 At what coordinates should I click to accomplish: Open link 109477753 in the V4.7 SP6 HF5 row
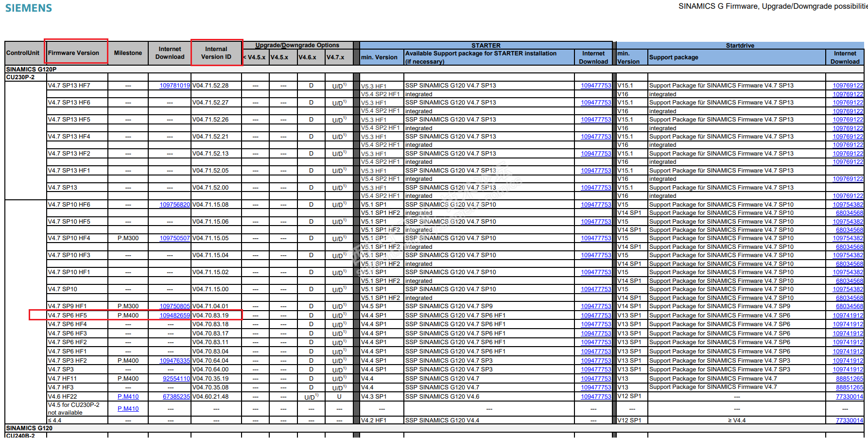click(596, 315)
